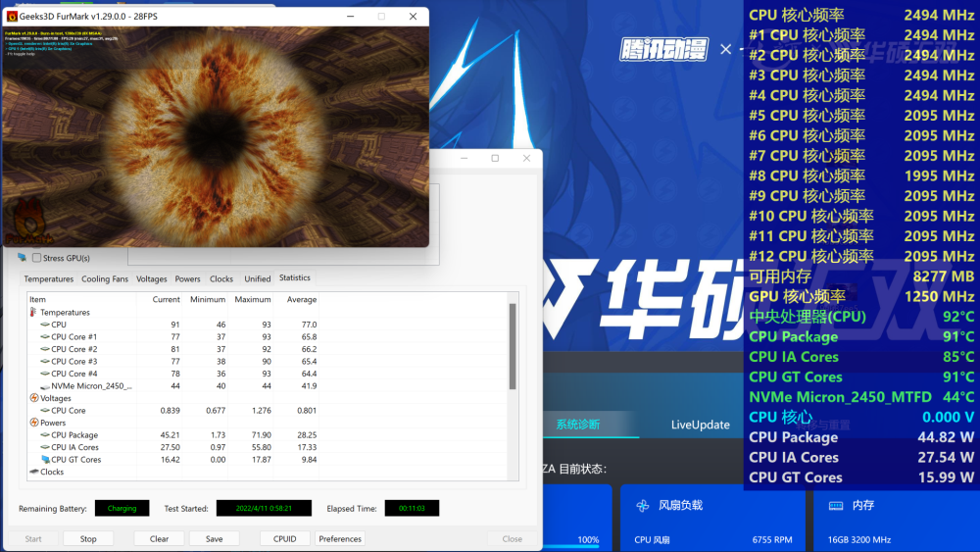This screenshot has width=980, height=552.
Task: Click the fan icon next to 风扇负载
Action: (x=643, y=505)
